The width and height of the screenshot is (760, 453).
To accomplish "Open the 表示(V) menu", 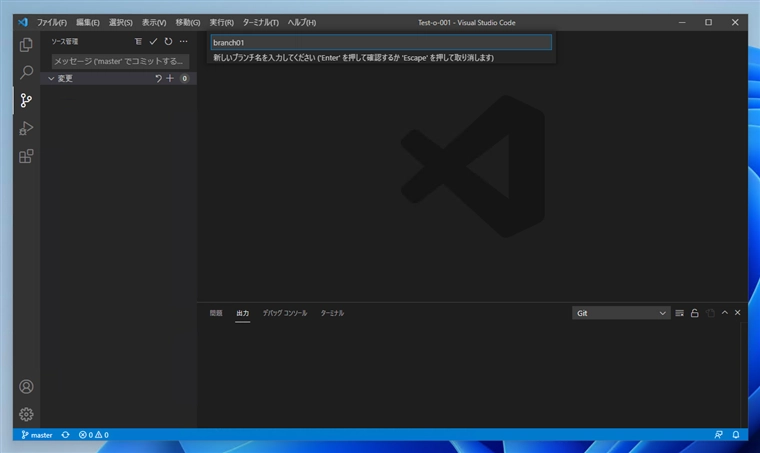I will click(x=154, y=23).
